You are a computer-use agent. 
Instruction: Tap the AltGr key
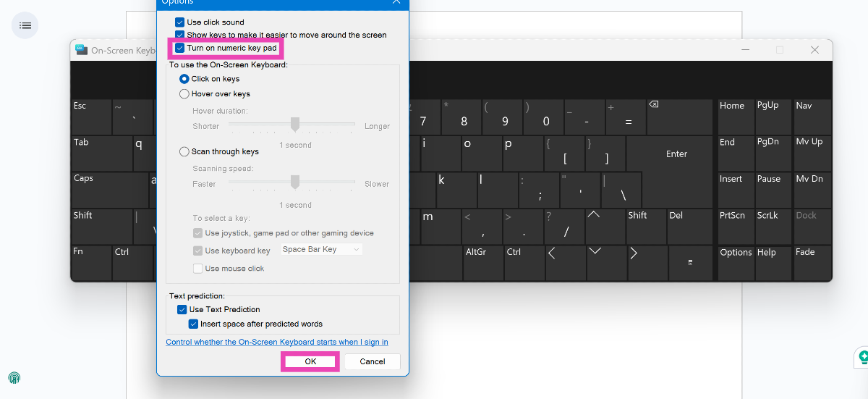pyautogui.click(x=482, y=263)
